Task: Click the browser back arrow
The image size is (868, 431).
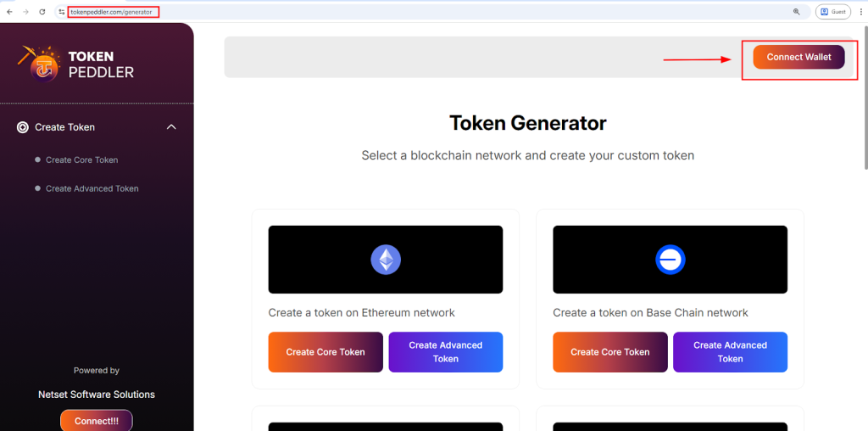Action: [9, 12]
